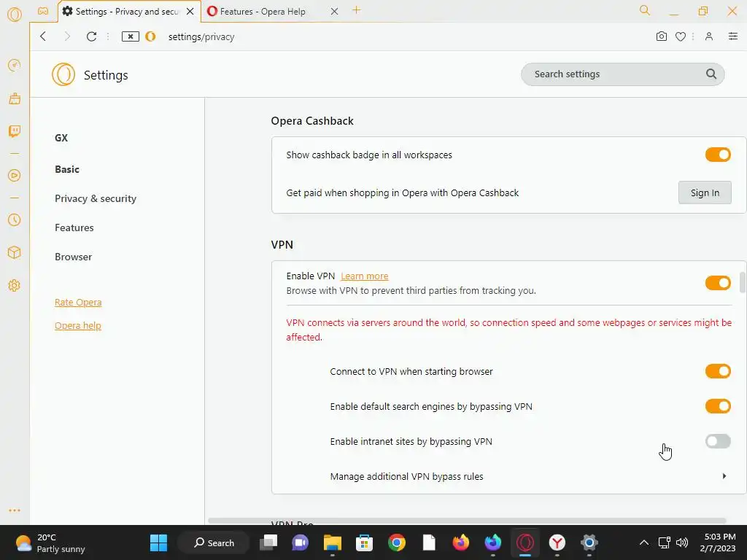Click the ad blocker shield icon in address bar

tap(130, 36)
